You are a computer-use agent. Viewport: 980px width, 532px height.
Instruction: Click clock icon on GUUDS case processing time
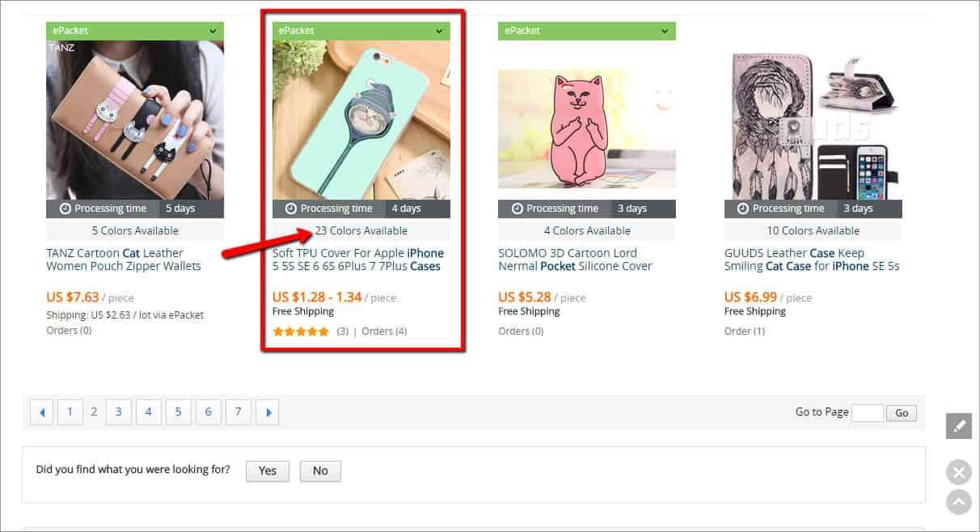point(744,209)
